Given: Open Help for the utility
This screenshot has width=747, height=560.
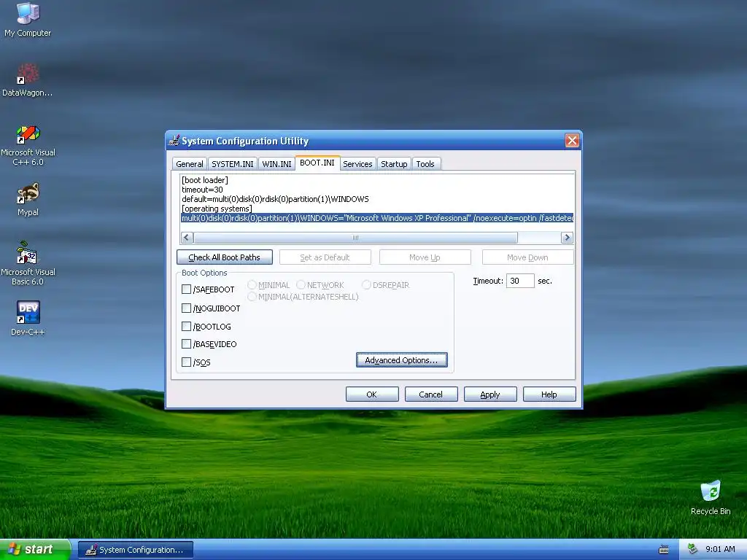Looking at the screenshot, I should coord(549,394).
